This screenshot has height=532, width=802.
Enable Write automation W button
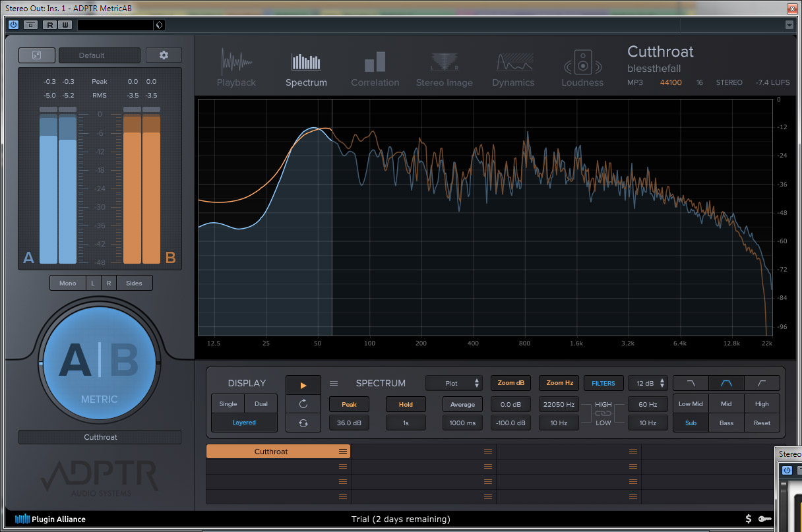(x=65, y=25)
